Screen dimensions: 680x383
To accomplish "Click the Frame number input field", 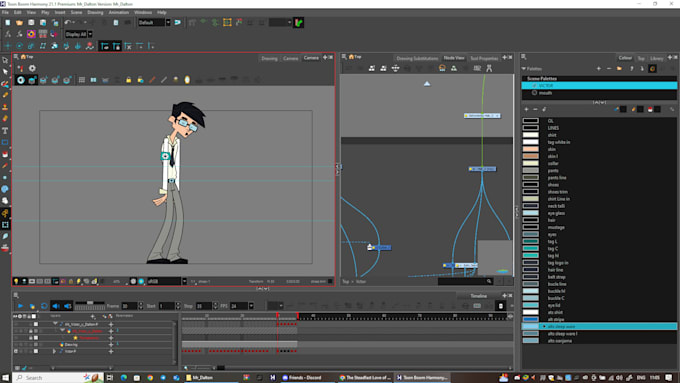I will pyautogui.click(x=129, y=306).
